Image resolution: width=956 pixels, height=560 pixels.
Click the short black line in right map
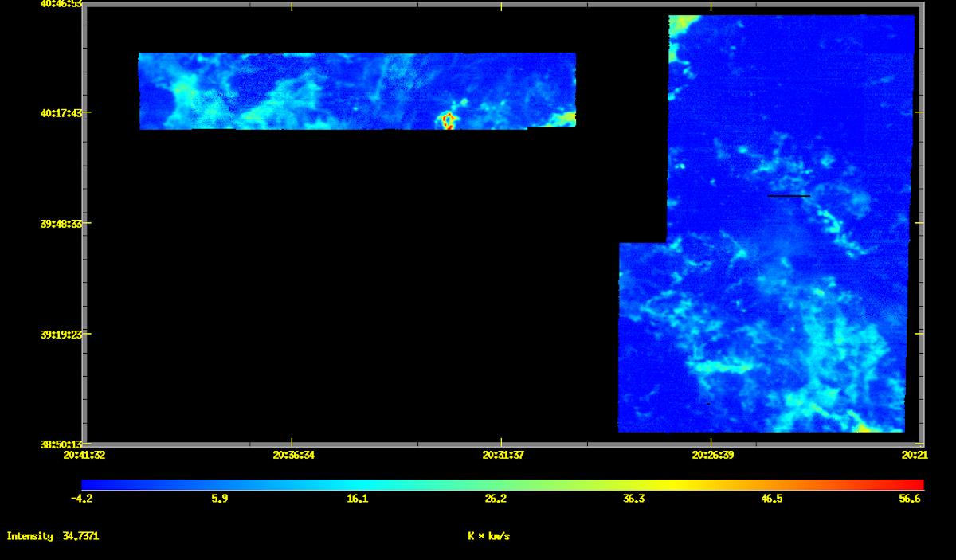click(x=789, y=195)
